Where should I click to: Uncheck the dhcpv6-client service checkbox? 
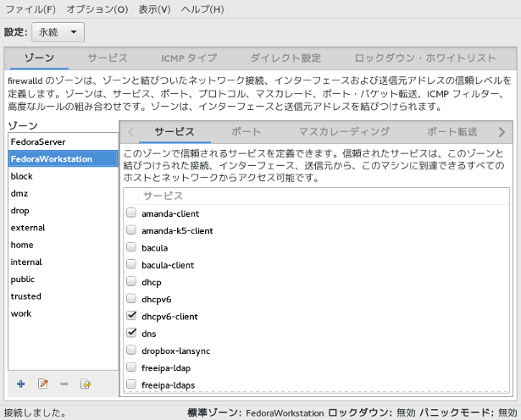click(131, 315)
